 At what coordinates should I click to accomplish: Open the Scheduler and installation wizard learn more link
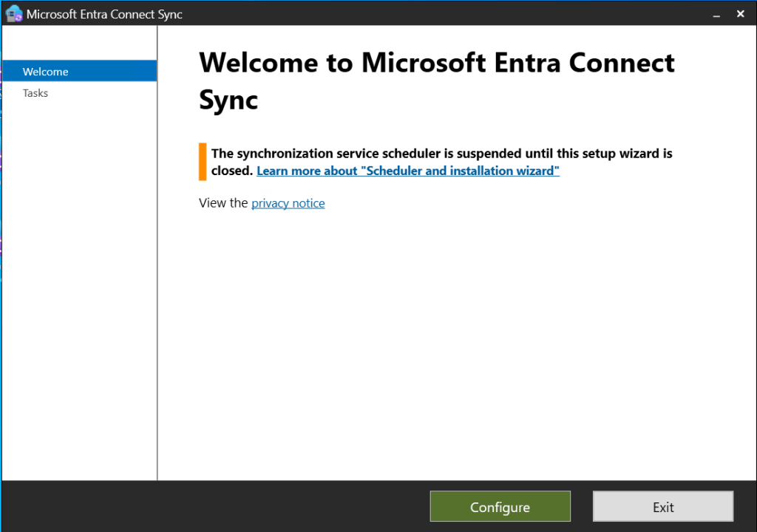click(x=407, y=171)
